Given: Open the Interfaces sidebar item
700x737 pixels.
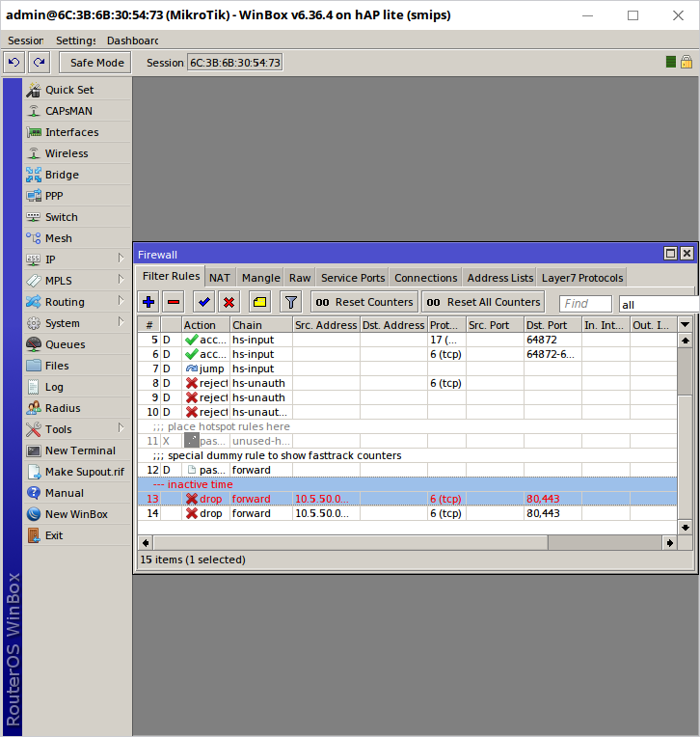Looking at the screenshot, I should pyautogui.click(x=77, y=132).
